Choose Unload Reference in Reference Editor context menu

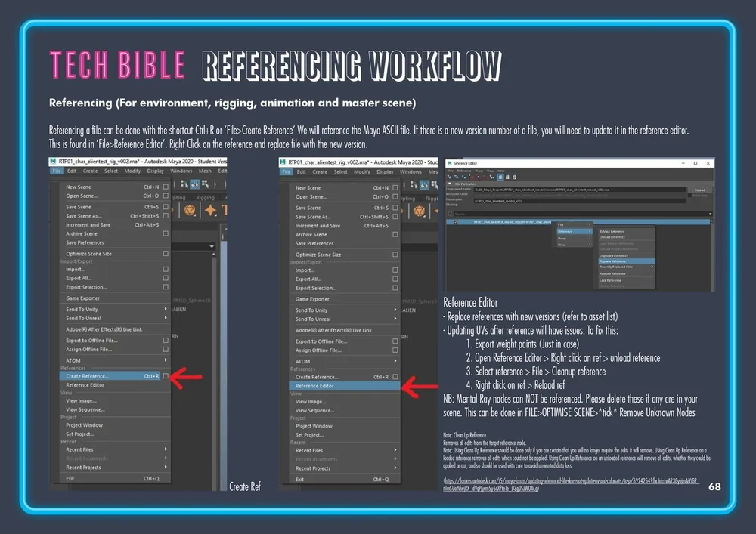[x=627, y=237]
